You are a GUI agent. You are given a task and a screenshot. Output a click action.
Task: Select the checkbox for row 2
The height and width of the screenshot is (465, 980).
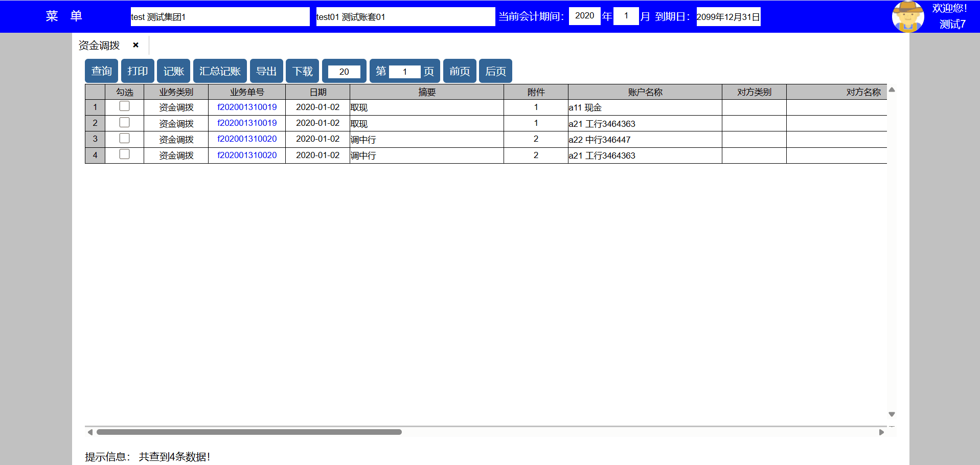coord(124,122)
